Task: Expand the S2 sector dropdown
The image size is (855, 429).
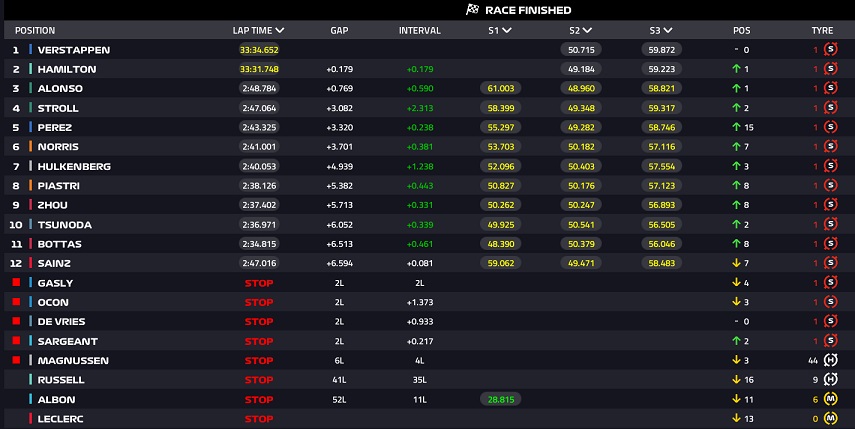Action: pyautogui.click(x=588, y=30)
